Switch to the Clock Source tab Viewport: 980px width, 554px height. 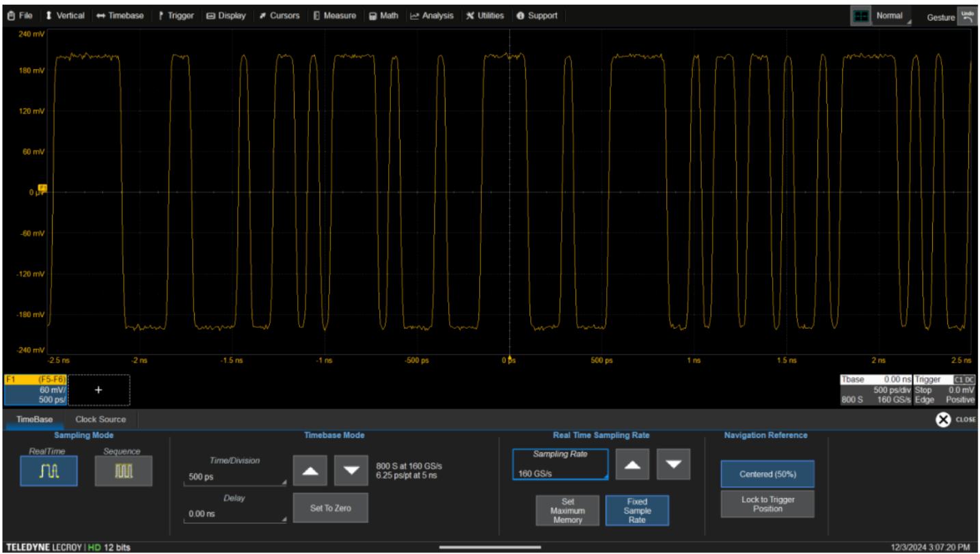coord(100,419)
